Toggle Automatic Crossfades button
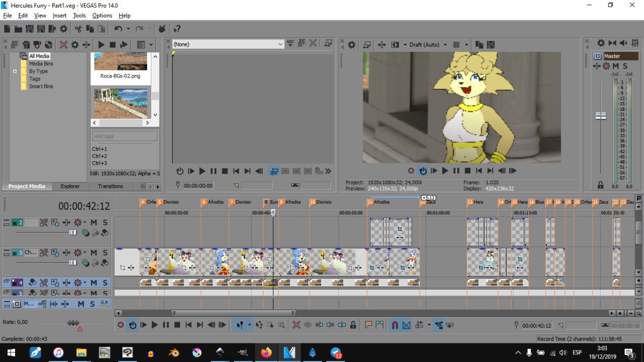 pyautogui.click(x=407, y=325)
